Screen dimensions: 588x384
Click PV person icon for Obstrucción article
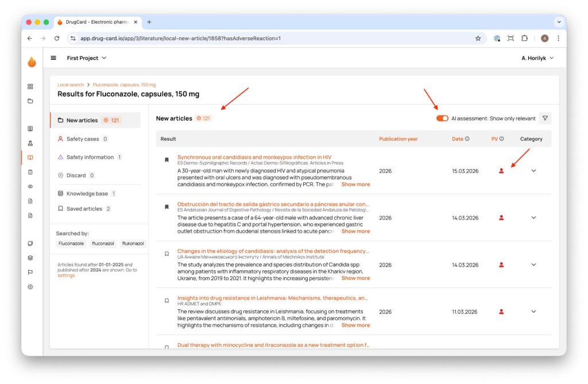(x=501, y=218)
